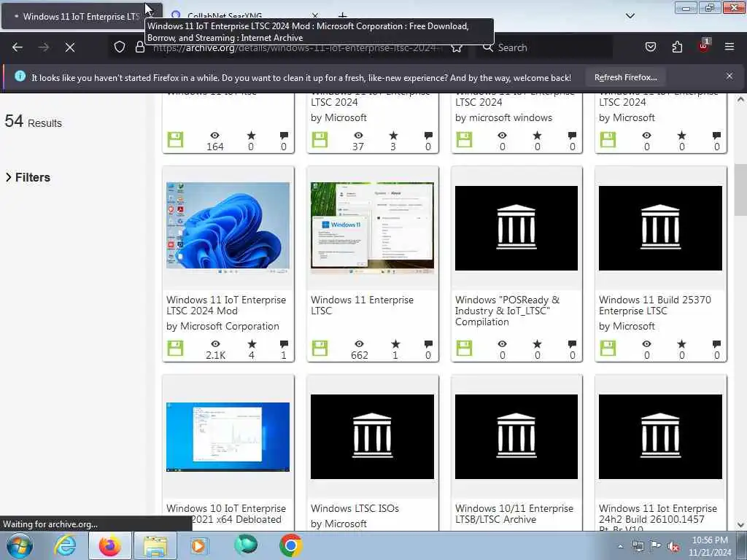Open Windows 11 IoT Enterprise LTSC 2024 Mod thumbnail
The height and width of the screenshot is (560, 747).
tap(228, 227)
